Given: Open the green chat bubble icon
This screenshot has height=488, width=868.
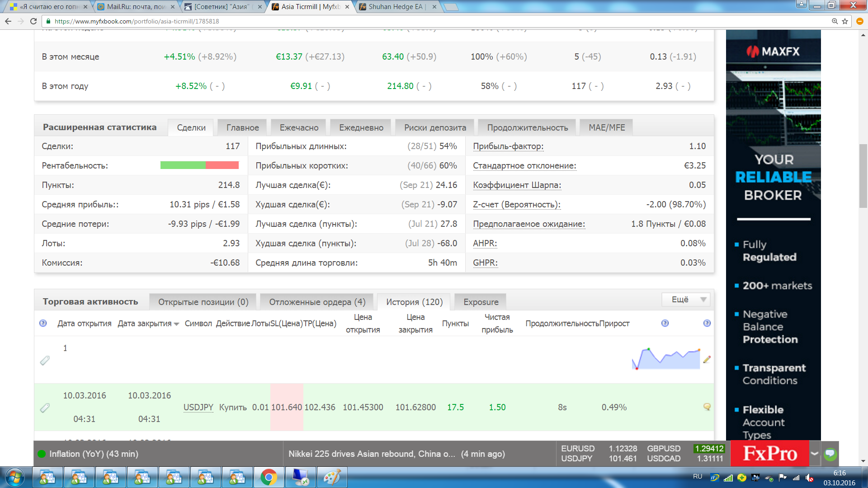Looking at the screenshot, I should pyautogui.click(x=830, y=454).
